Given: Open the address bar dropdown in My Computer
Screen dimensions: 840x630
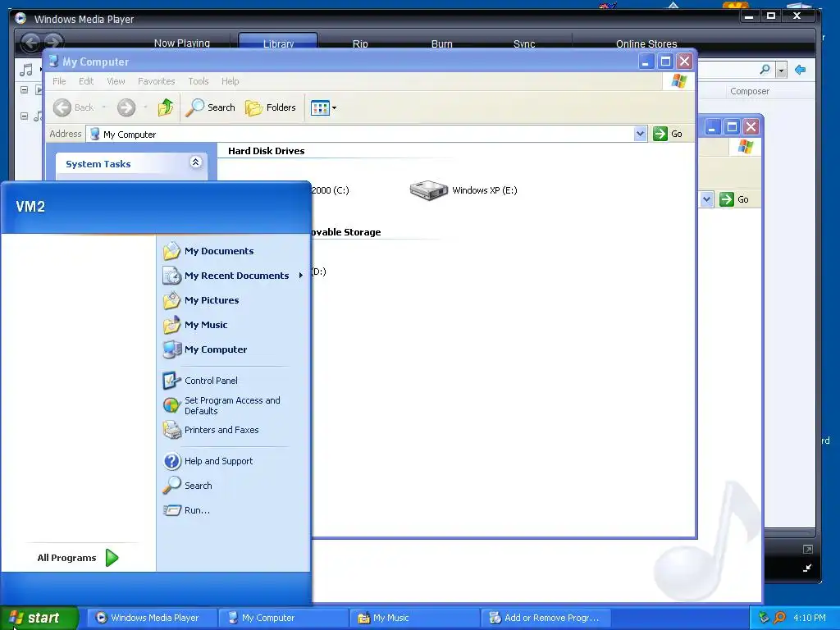Looking at the screenshot, I should [640, 134].
